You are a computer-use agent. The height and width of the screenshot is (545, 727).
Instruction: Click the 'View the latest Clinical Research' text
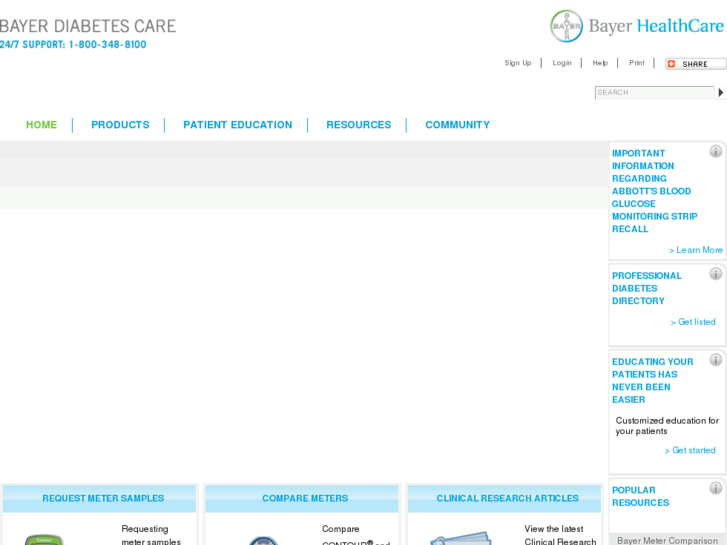pos(560,535)
